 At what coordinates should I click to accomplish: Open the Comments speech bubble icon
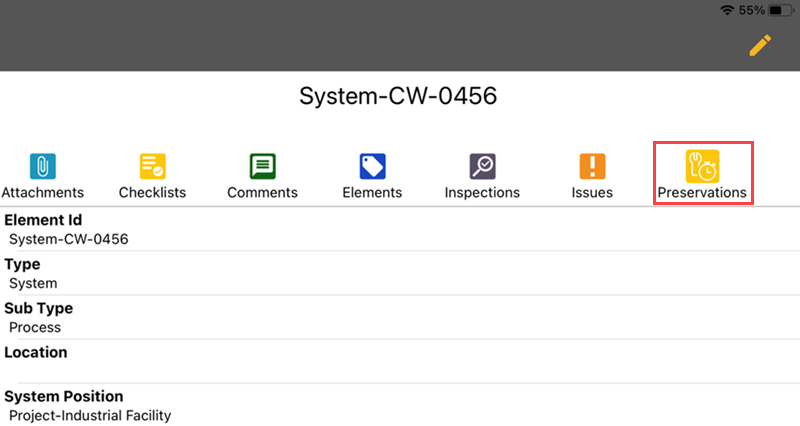click(263, 166)
